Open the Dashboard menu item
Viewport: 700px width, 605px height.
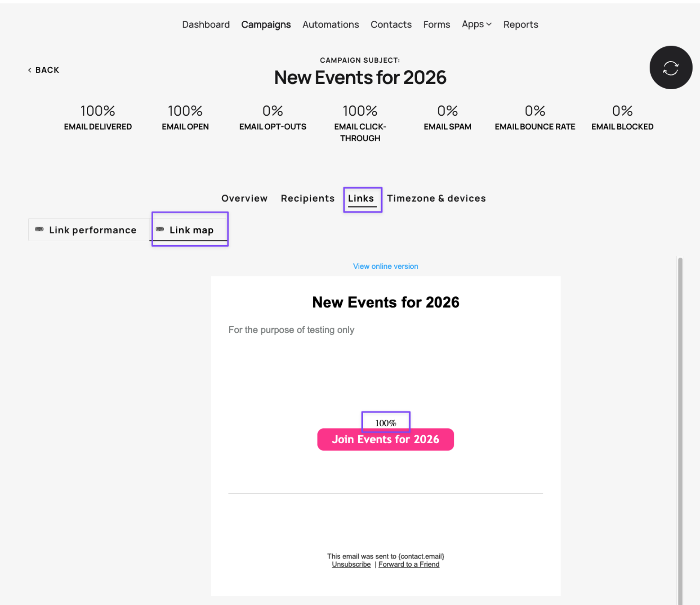click(206, 24)
